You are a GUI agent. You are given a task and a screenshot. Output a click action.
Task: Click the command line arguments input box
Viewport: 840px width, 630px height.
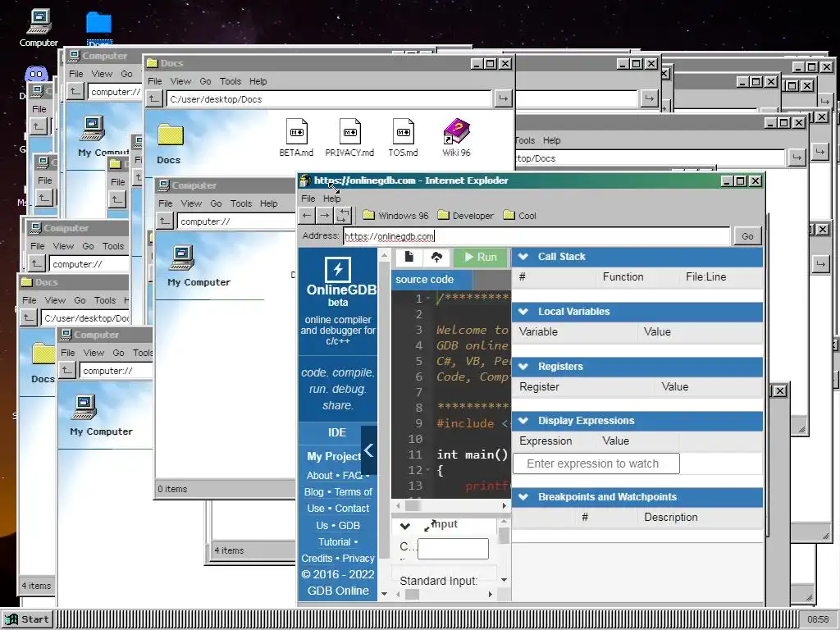click(453, 549)
